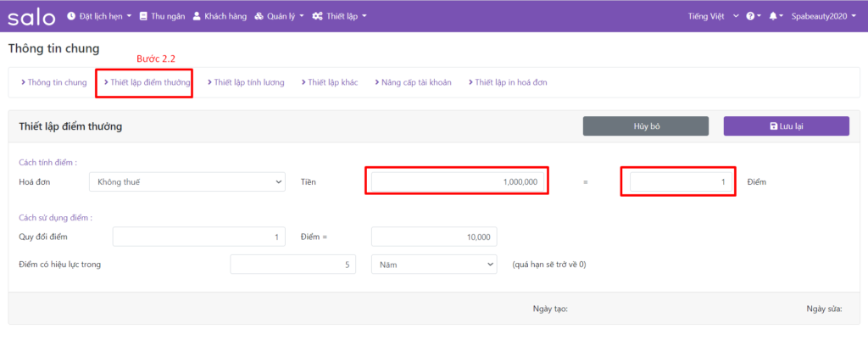This screenshot has height=340, width=868.
Task: Switch to the Thông tin chung tab
Action: (53, 82)
